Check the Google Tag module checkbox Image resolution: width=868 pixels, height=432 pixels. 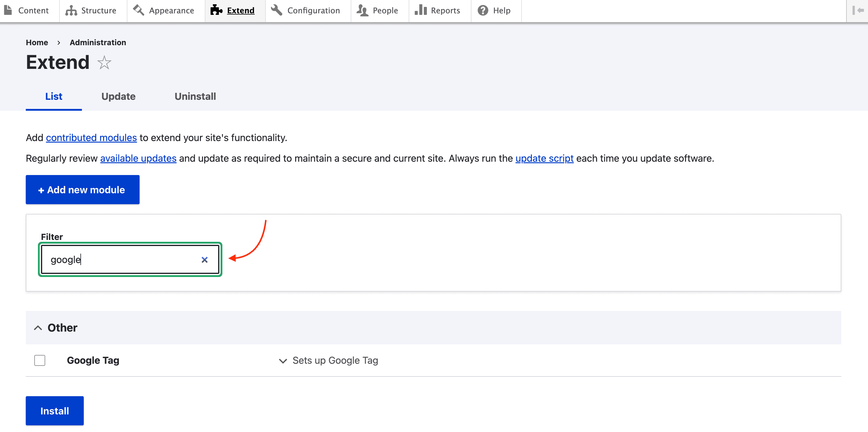pyautogui.click(x=40, y=360)
